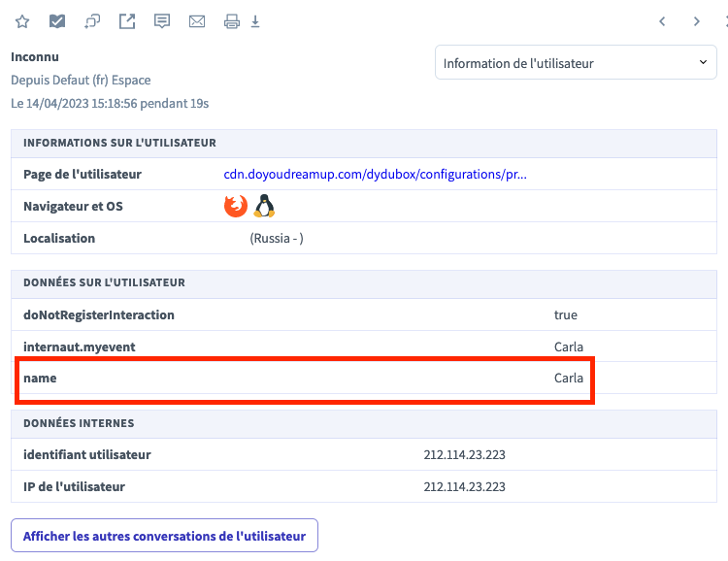Click the Linux penguin OS icon

pyautogui.click(x=264, y=206)
